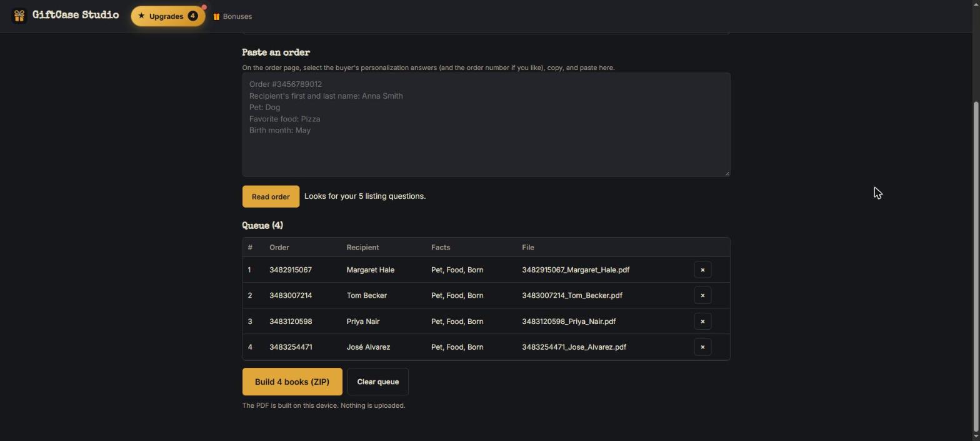Image resolution: width=980 pixels, height=441 pixels.
Task: Click the gift icon beside Bonuses
Action: click(216, 16)
